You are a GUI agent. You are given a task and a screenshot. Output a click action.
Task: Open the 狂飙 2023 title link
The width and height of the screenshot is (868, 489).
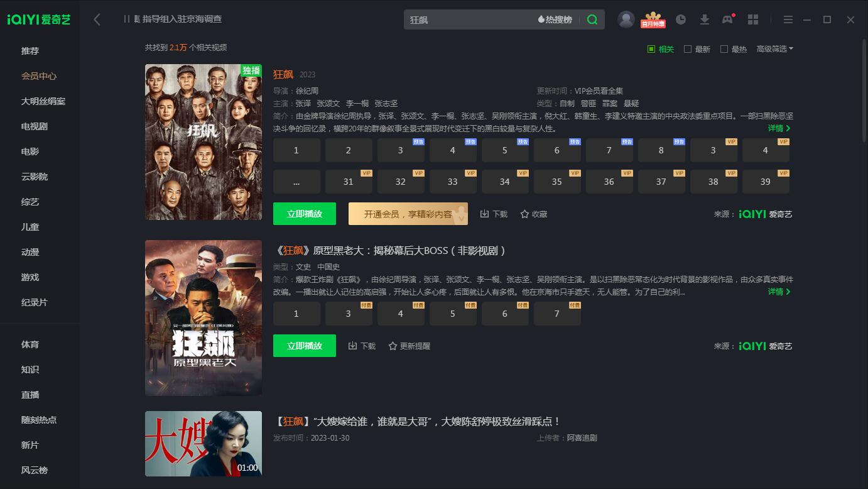point(283,74)
